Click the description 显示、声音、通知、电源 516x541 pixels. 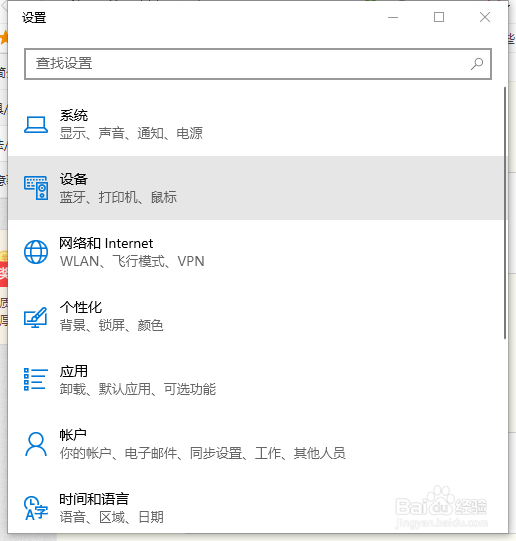[131, 133]
